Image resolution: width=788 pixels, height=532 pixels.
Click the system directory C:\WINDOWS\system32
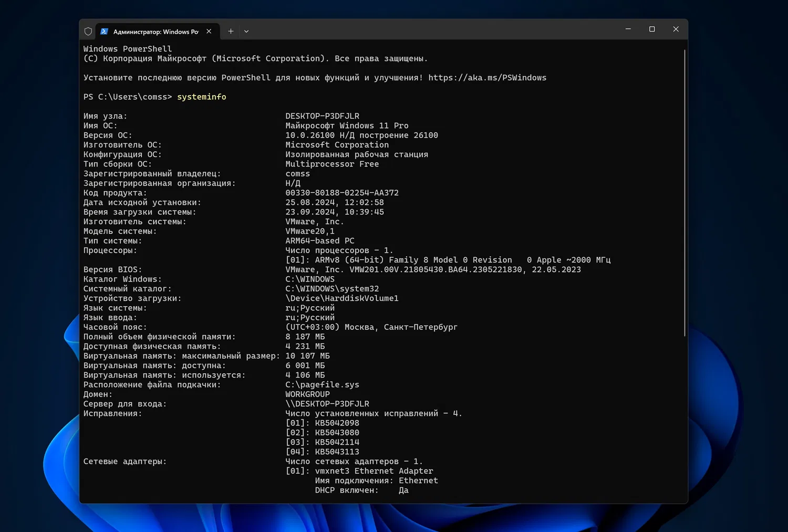[332, 289]
